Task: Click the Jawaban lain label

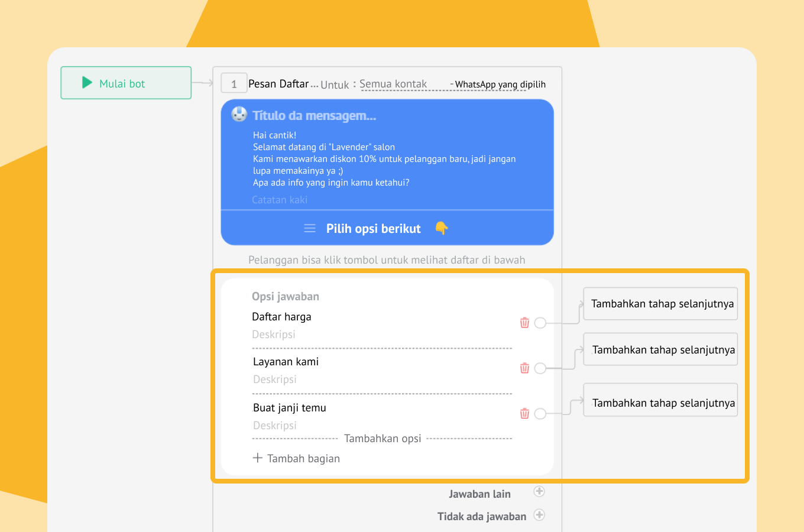Action: 479,494
